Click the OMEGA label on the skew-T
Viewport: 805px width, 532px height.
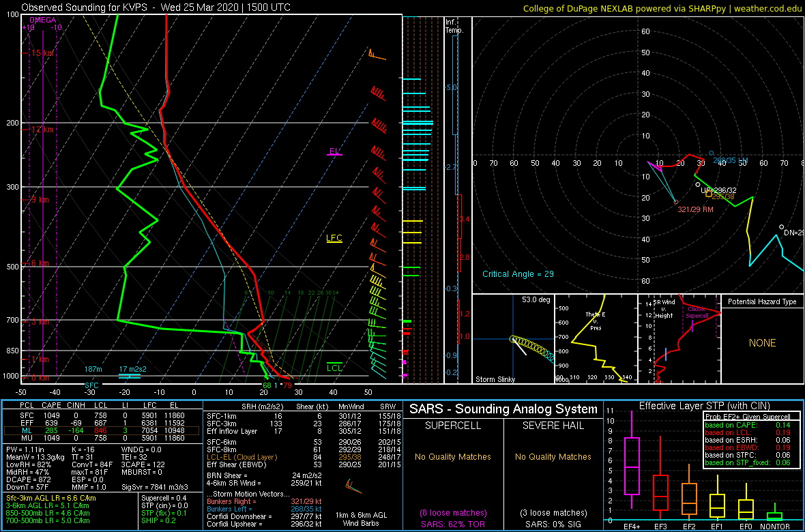[42, 20]
